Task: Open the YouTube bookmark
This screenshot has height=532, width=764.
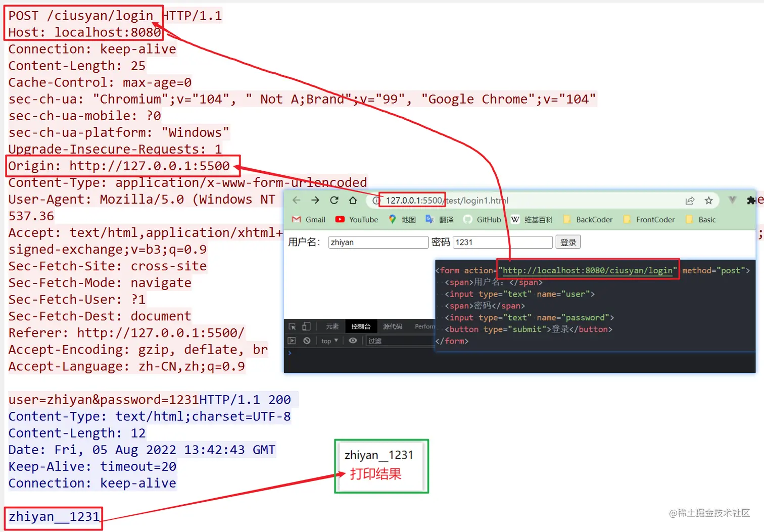Action: click(357, 219)
